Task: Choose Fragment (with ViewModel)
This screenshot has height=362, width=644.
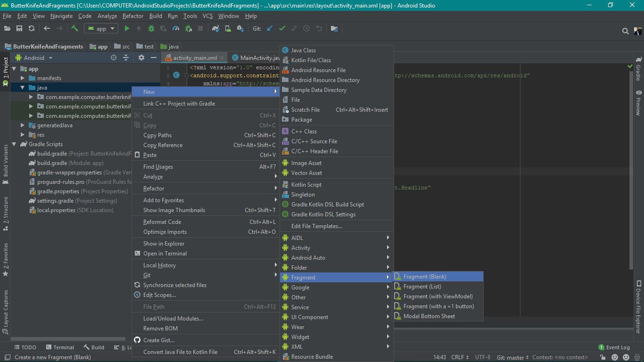Action: point(438,296)
